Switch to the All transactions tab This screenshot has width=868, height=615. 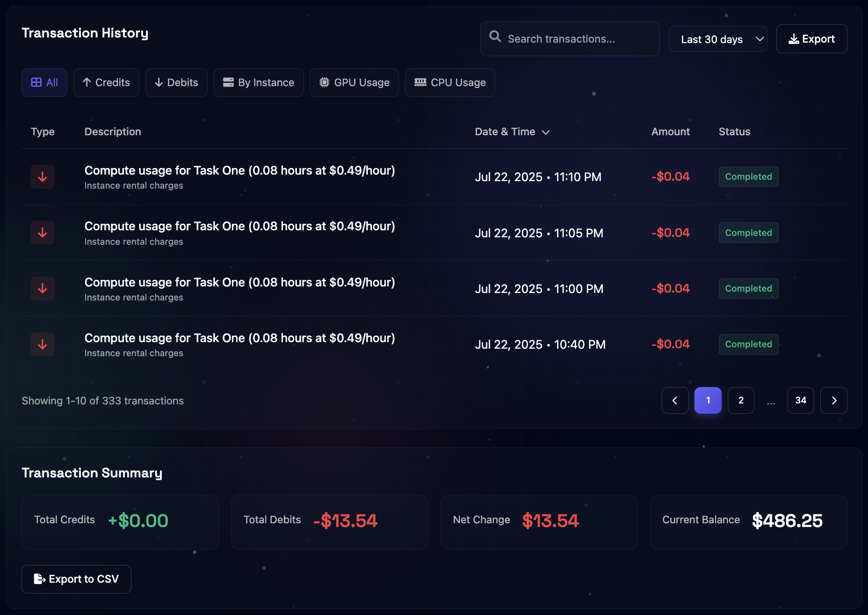[x=44, y=82]
